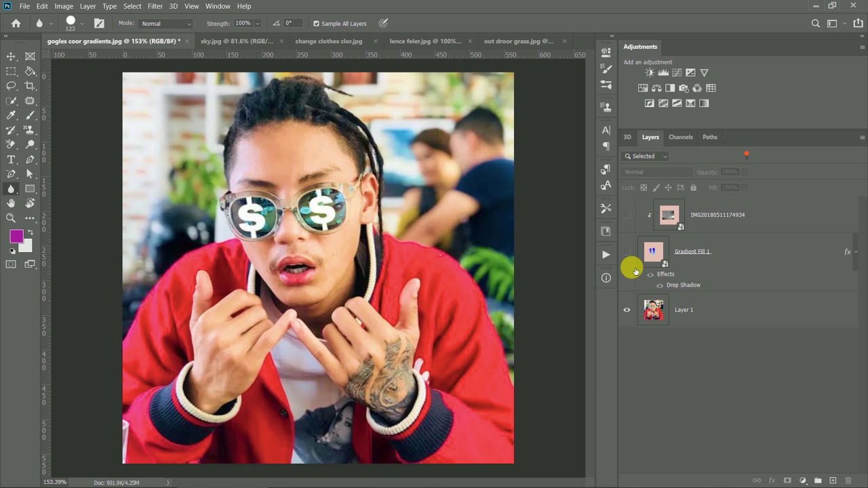Open the foreground purple color swatch

[x=16, y=236]
